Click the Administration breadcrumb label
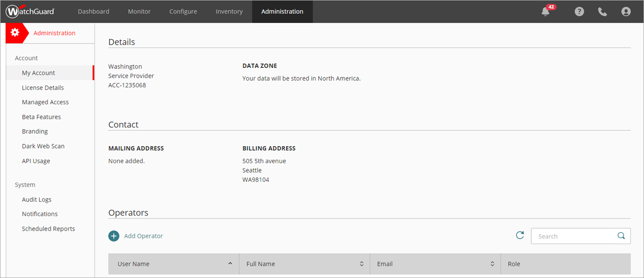Screen dimensions: 644x278 tap(54, 33)
